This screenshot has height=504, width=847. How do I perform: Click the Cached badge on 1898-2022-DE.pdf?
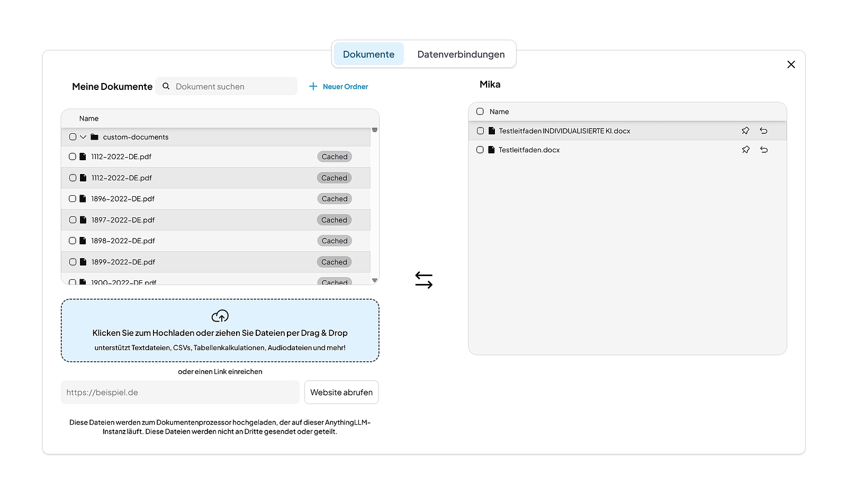click(x=335, y=241)
